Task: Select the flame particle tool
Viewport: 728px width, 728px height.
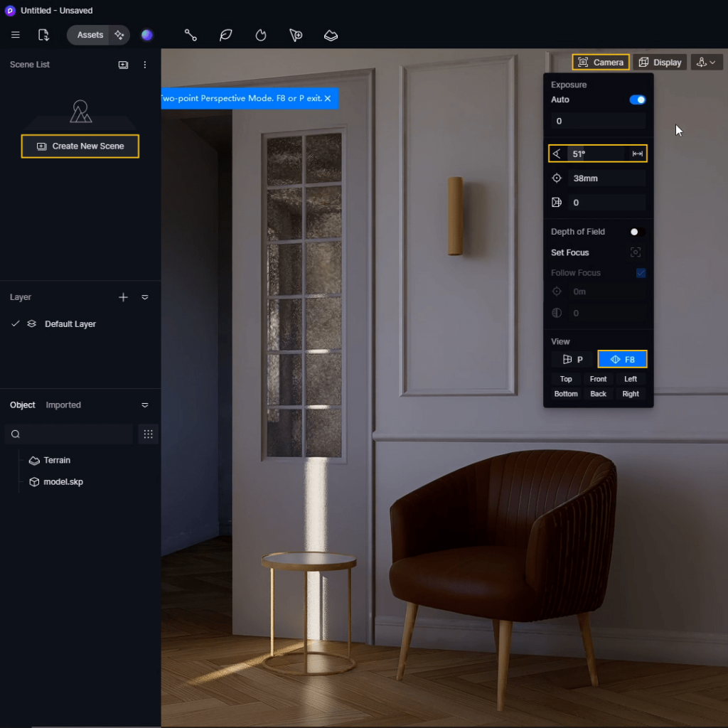Action: pyautogui.click(x=260, y=35)
